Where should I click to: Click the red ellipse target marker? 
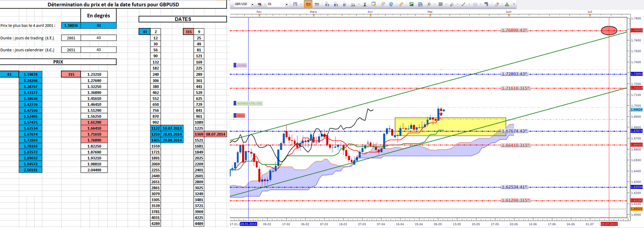pos(609,31)
